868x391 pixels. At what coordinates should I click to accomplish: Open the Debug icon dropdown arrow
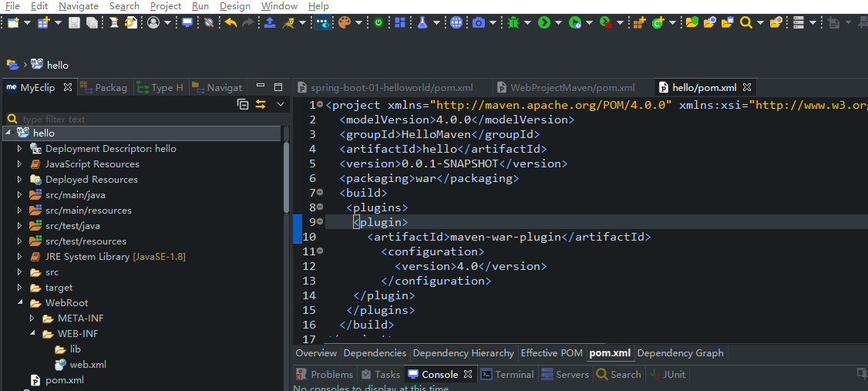point(527,22)
